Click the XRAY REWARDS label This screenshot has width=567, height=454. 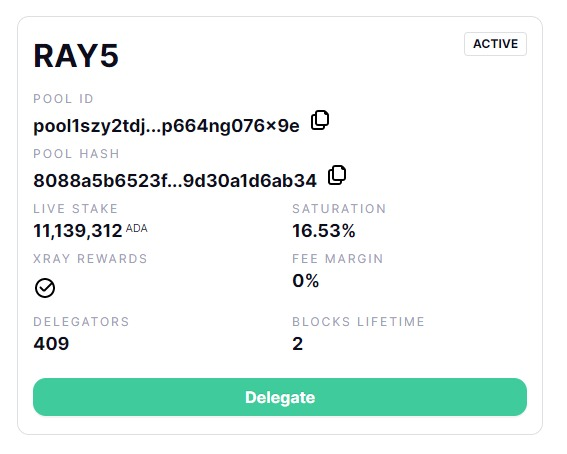tap(90, 258)
